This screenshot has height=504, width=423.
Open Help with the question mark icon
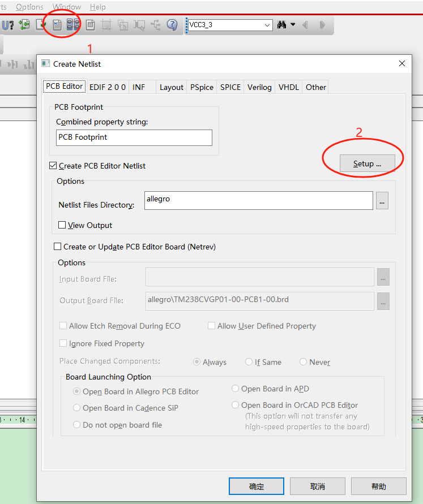tap(172, 25)
